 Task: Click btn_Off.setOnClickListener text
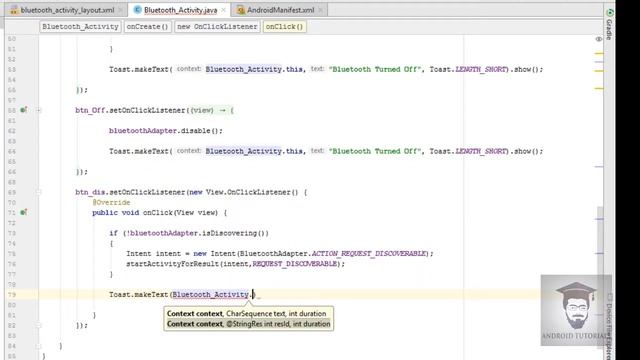[130, 110]
